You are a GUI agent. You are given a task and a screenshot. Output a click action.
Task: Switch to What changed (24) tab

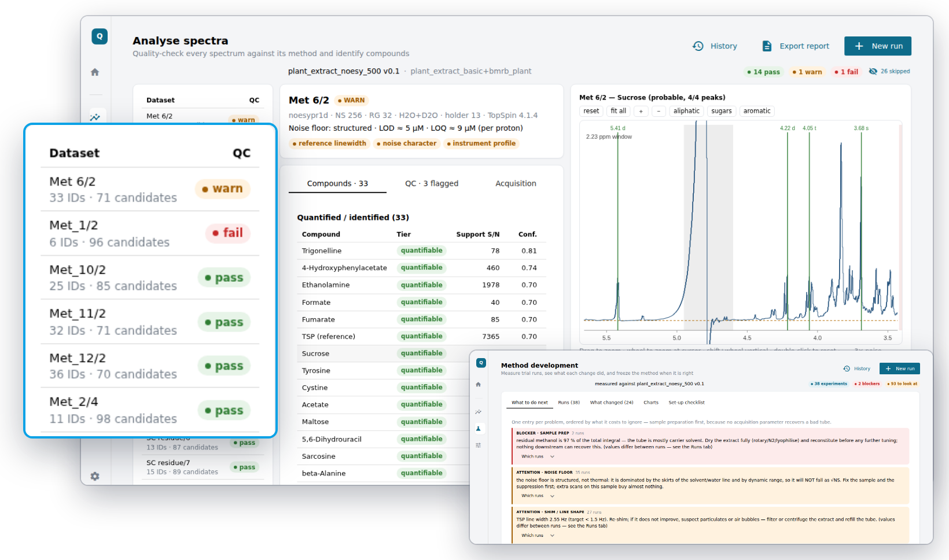[612, 403]
